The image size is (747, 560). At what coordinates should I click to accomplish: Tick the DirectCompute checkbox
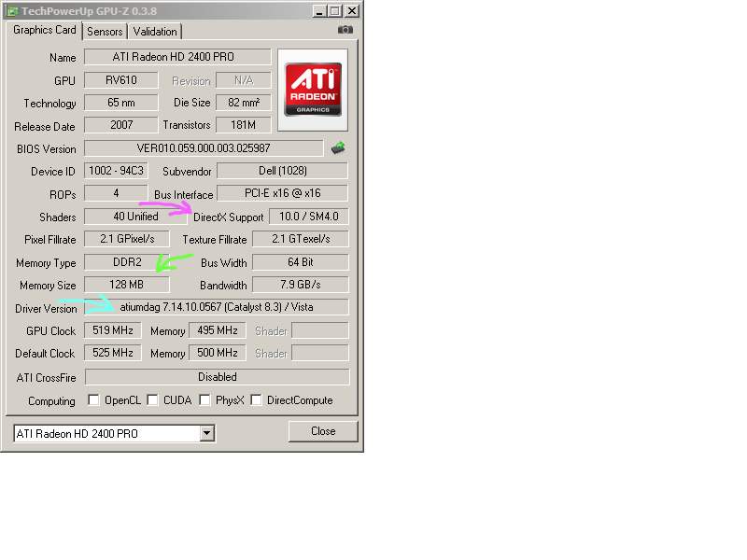coord(256,400)
